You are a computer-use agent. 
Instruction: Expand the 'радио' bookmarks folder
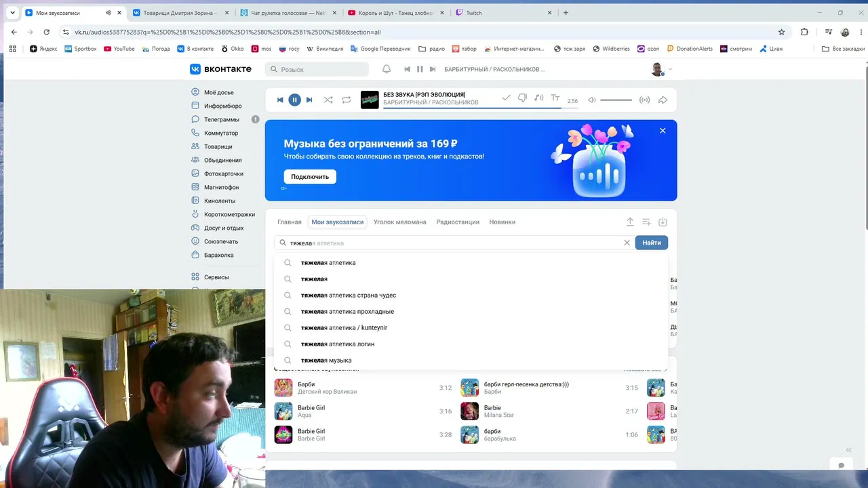click(x=431, y=49)
